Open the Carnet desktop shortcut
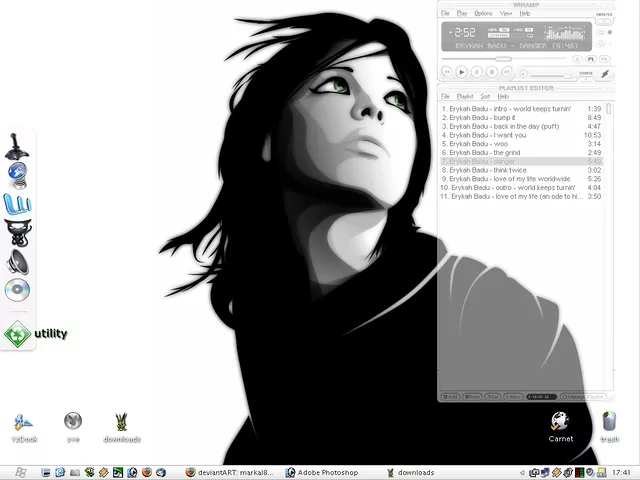The width and height of the screenshot is (640, 480). (561, 423)
